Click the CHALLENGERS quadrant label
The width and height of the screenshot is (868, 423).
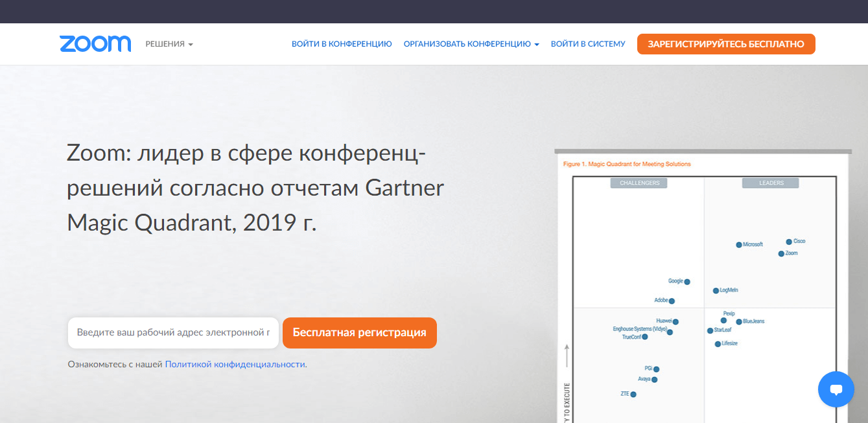tap(639, 183)
